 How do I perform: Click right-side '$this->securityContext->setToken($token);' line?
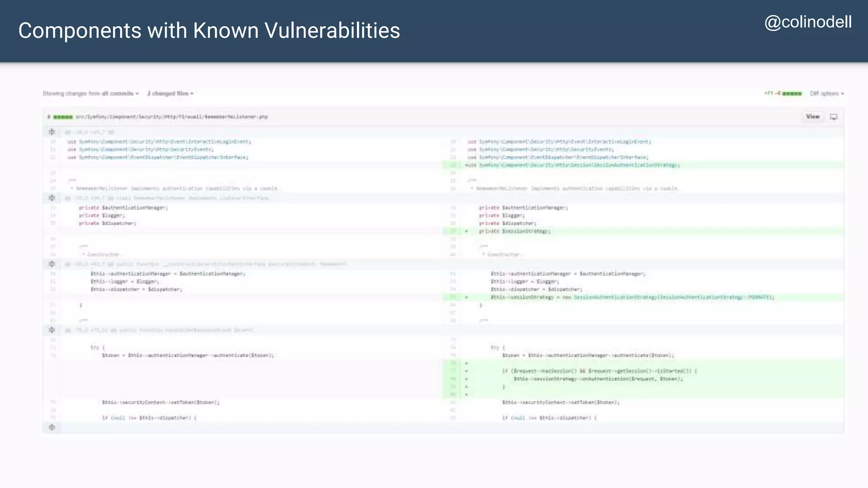[x=561, y=402]
